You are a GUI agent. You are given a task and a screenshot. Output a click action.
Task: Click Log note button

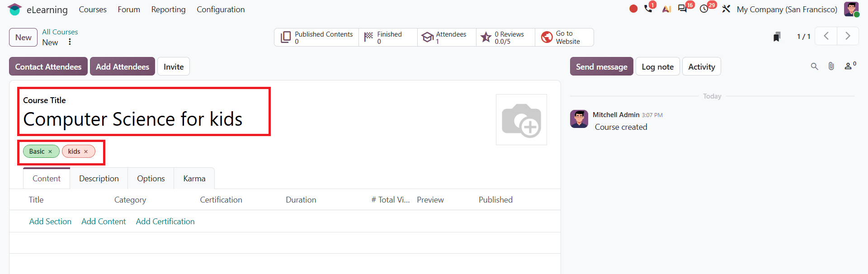[x=657, y=66]
